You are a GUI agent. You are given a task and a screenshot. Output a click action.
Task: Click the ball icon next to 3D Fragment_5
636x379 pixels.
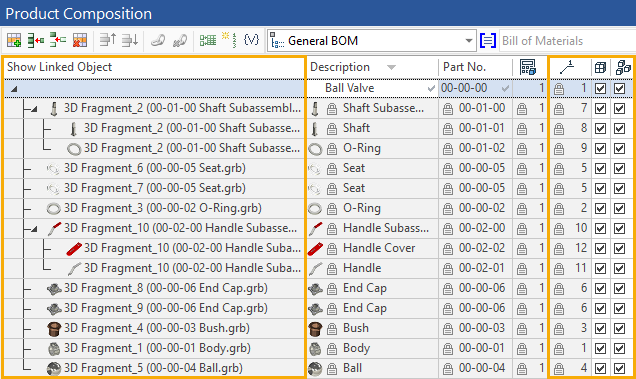click(54, 368)
